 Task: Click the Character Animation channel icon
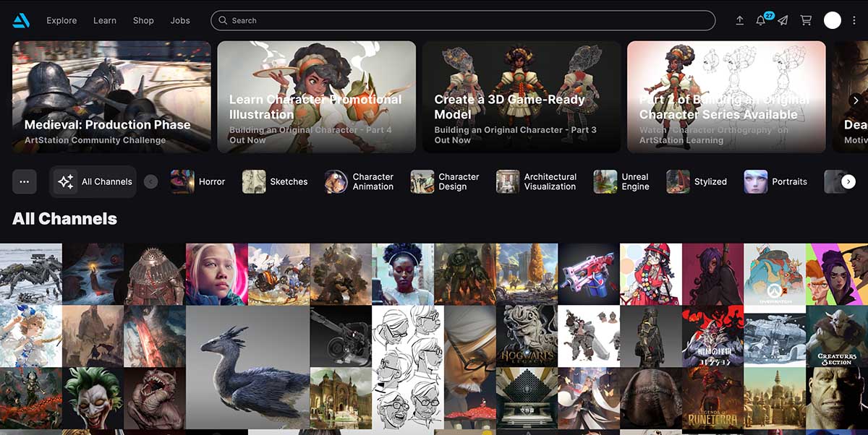tap(336, 181)
